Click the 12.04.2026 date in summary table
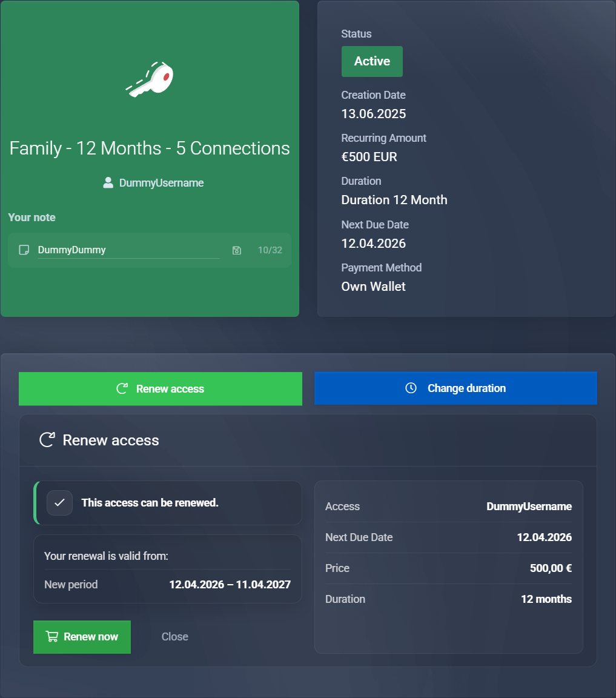This screenshot has height=698, width=616. click(x=545, y=537)
